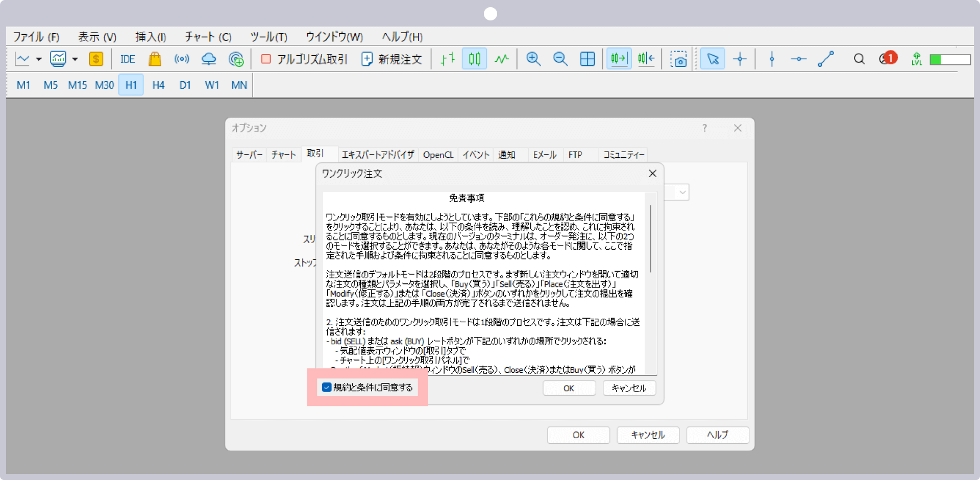The width and height of the screenshot is (980, 480).
Task: Select the horizontal line tool
Action: 799,59
